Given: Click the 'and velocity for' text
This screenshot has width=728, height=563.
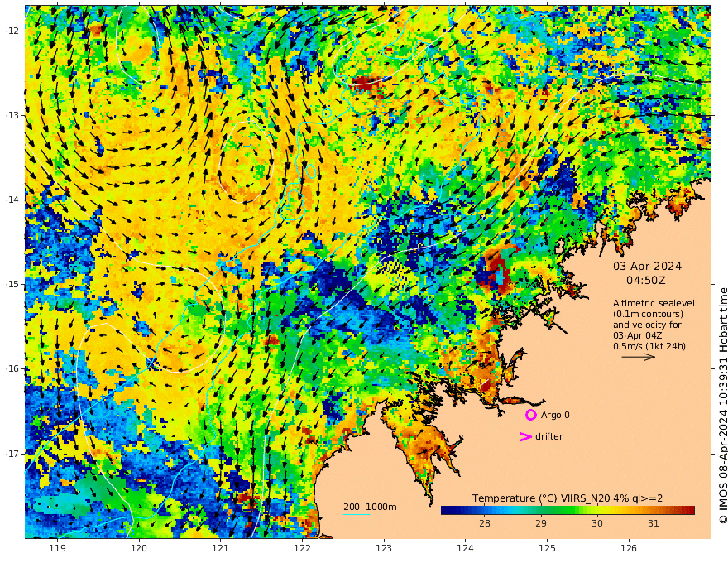Looking at the screenshot, I should 647,325.
